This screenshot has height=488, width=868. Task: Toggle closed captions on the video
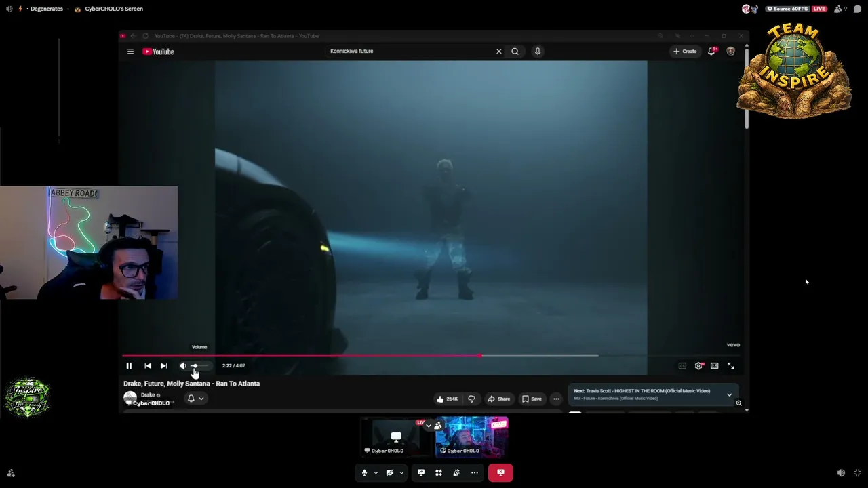682,366
